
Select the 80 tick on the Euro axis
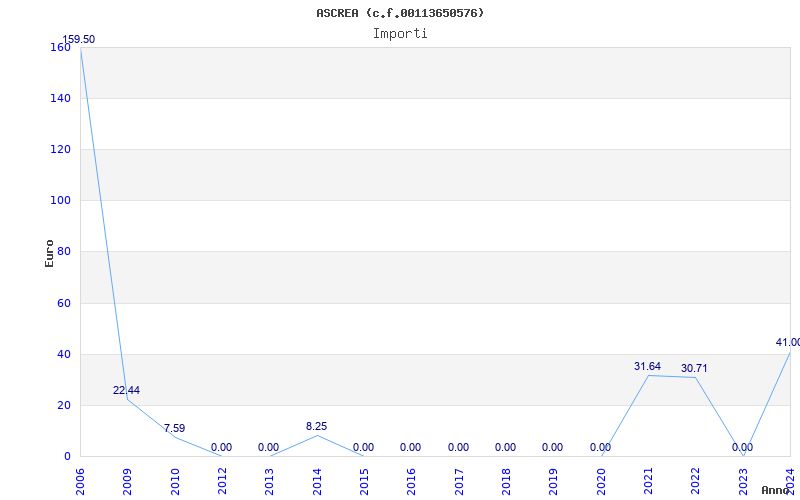coord(63,252)
